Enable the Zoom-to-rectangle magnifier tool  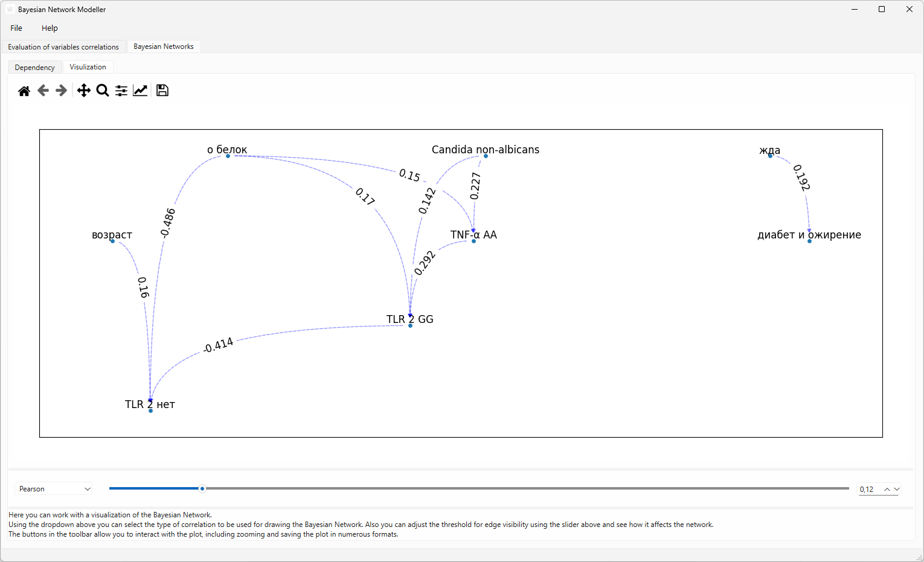[102, 90]
